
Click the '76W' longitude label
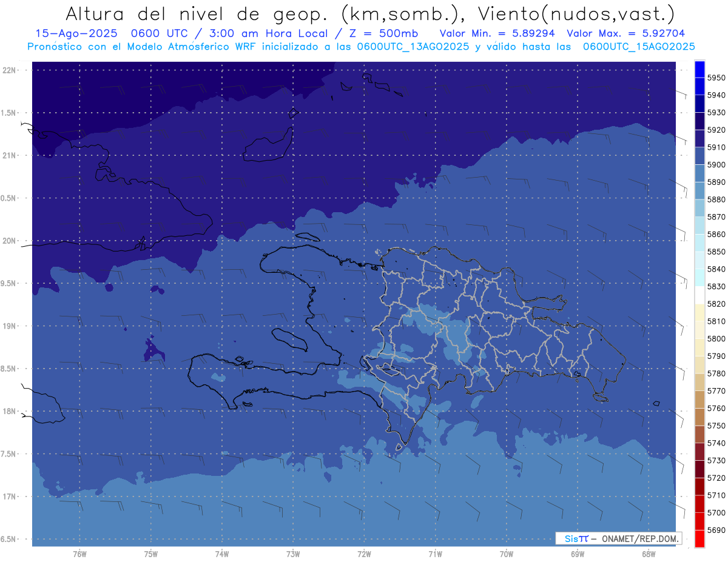click(79, 554)
